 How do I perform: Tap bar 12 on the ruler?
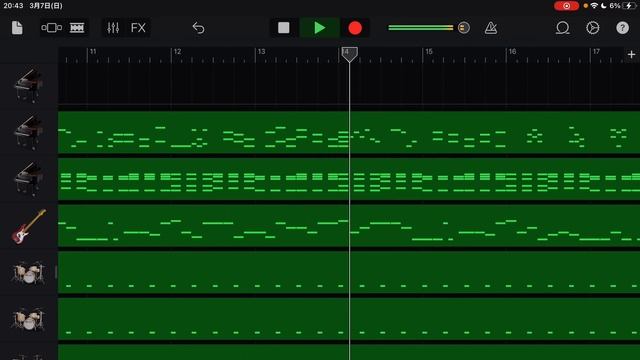pos(177,51)
